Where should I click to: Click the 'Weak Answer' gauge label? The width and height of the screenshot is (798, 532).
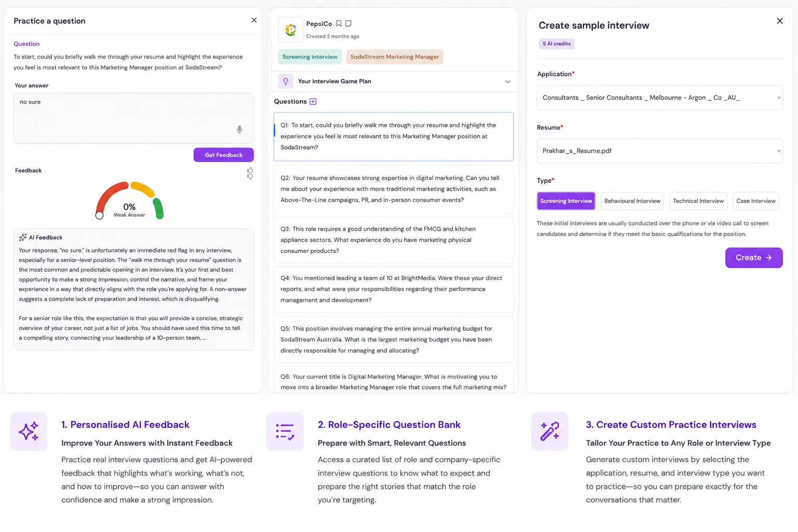(129, 215)
